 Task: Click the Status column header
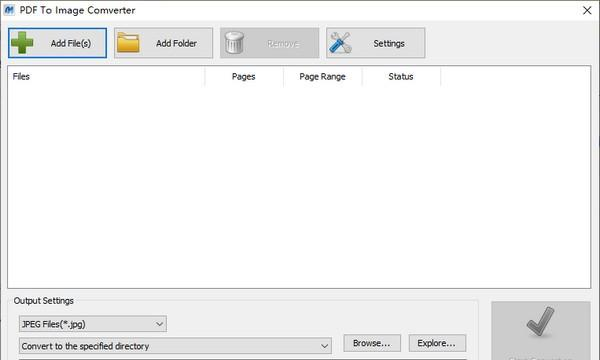[x=401, y=77]
